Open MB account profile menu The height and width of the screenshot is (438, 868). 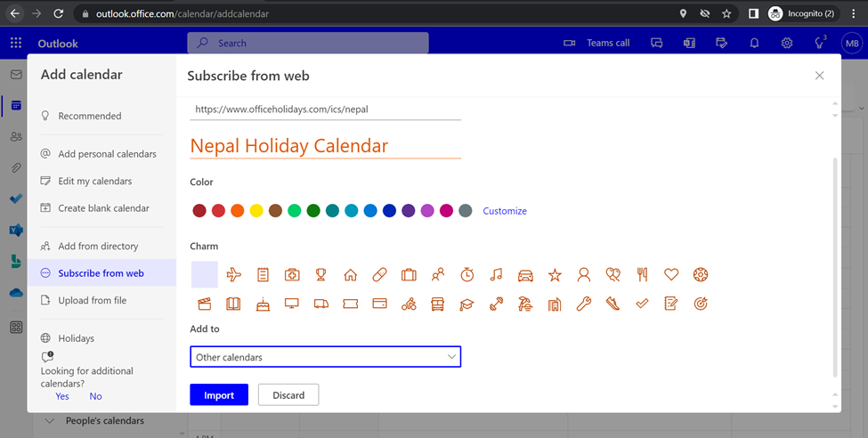[852, 44]
